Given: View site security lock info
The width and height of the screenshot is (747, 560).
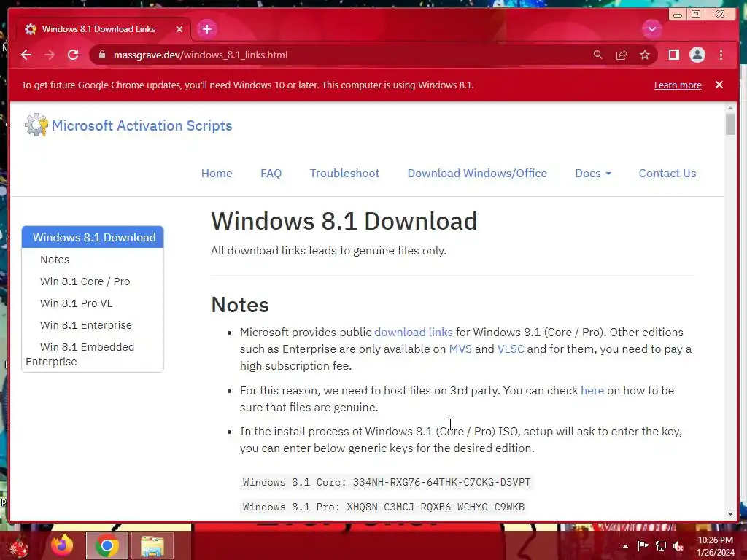Looking at the screenshot, I should tap(102, 55).
